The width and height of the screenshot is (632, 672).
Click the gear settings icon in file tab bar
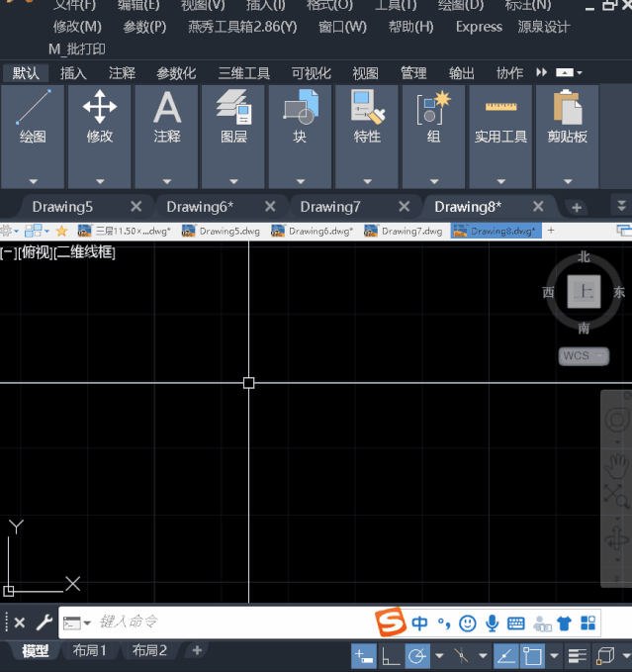point(6,231)
